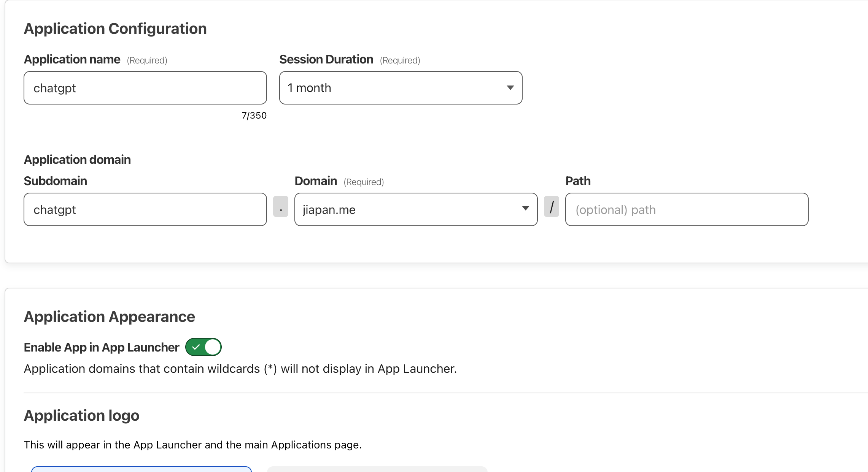Click the Session Duration field label
The width and height of the screenshot is (868, 472).
click(x=326, y=60)
